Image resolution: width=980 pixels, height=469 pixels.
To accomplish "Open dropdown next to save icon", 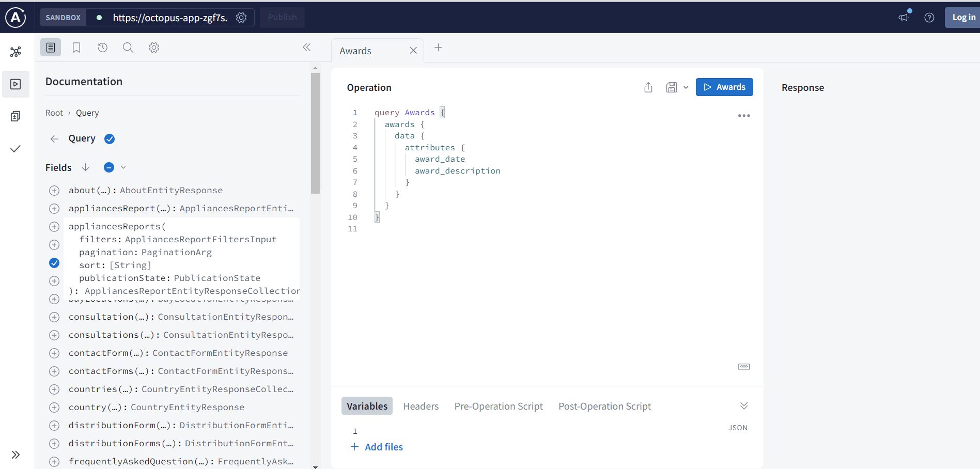I will point(686,87).
